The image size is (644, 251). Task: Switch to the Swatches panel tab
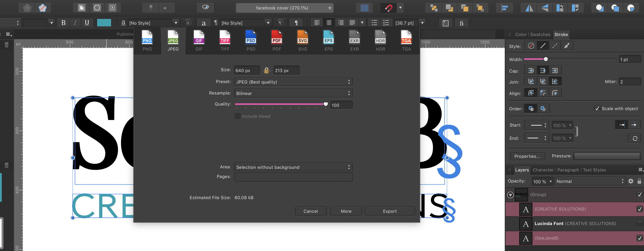(x=540, y=35)
